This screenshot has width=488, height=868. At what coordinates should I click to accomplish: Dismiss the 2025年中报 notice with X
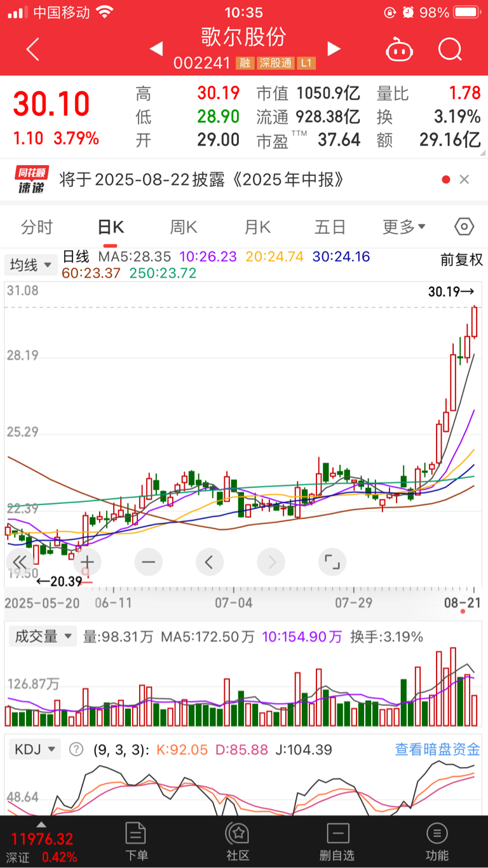click(x=464, y=180)
